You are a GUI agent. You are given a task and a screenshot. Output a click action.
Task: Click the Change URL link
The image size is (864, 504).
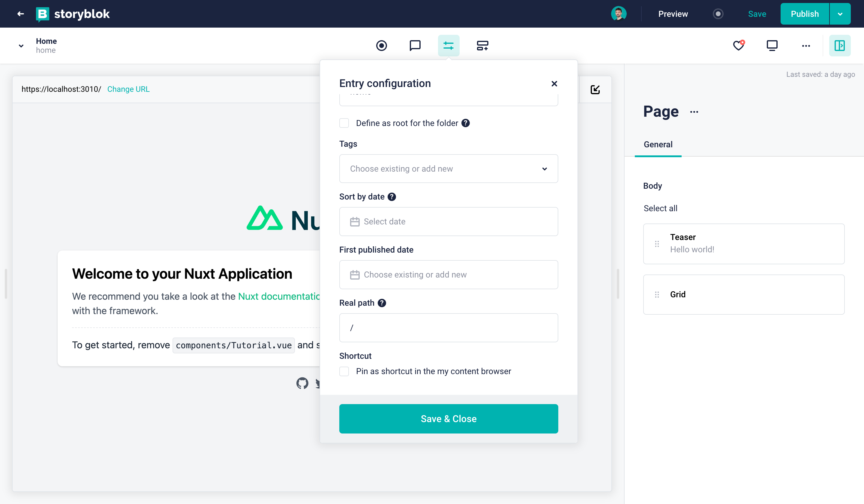pos(128,89)
